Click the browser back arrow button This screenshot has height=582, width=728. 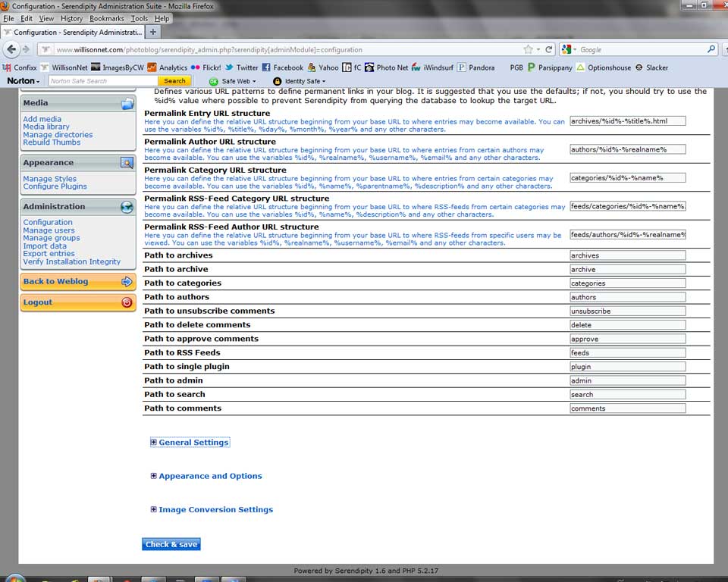11,49
